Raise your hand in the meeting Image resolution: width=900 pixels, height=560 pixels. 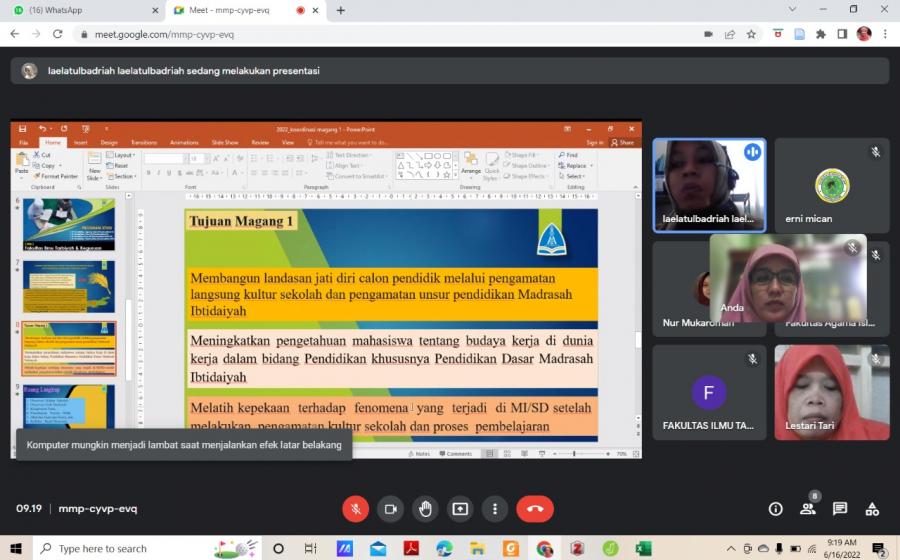425,509
